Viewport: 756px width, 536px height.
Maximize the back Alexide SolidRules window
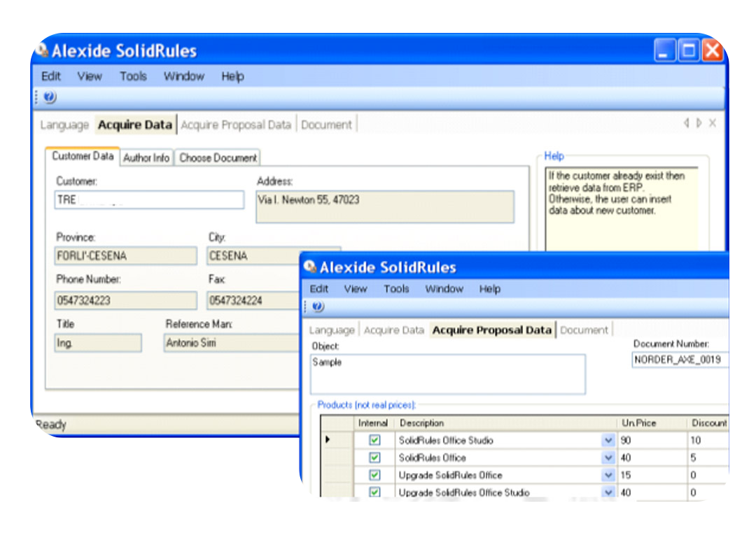pyautogui.click(x=688, y=50)
